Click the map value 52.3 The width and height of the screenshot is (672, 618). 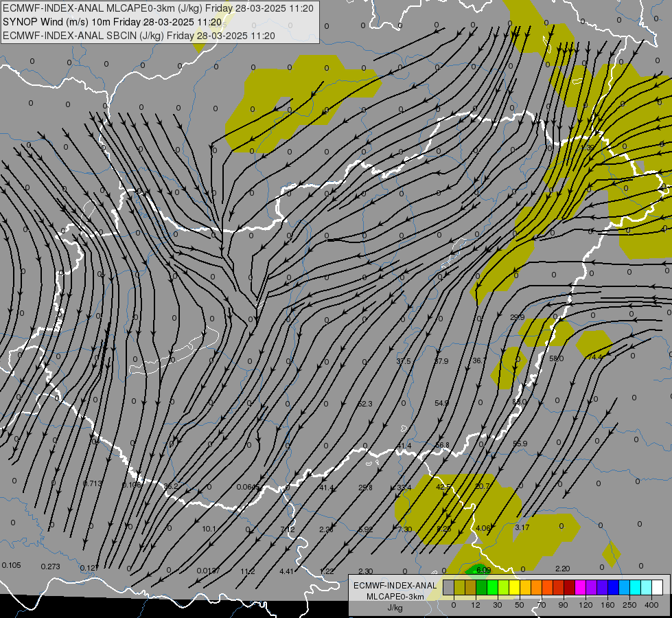(x=365, y=404)
